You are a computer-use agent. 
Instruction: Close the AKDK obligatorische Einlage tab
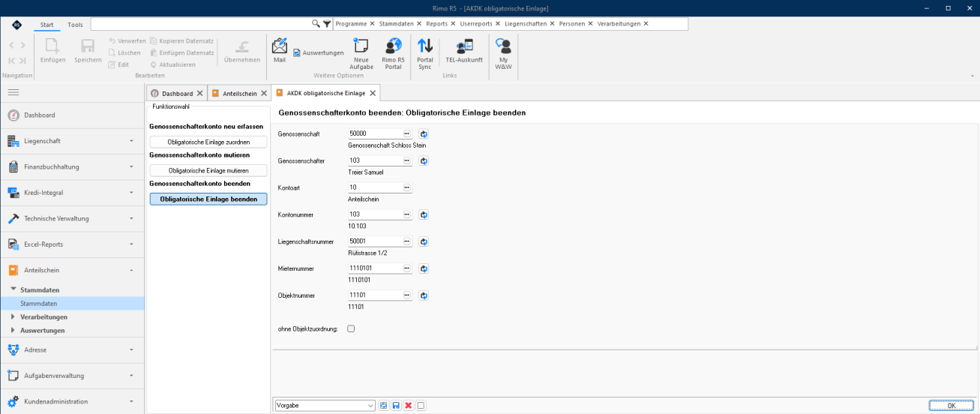coord(372,93)
